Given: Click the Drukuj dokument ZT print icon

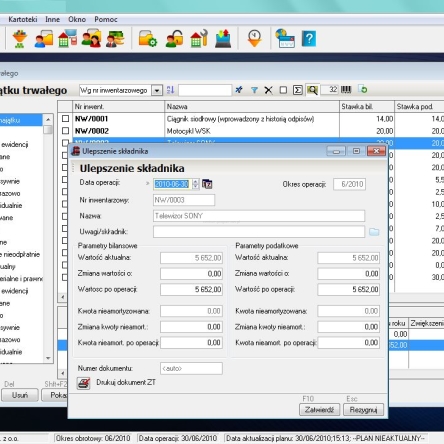Looking at the screenshot, I should [84, 383].
